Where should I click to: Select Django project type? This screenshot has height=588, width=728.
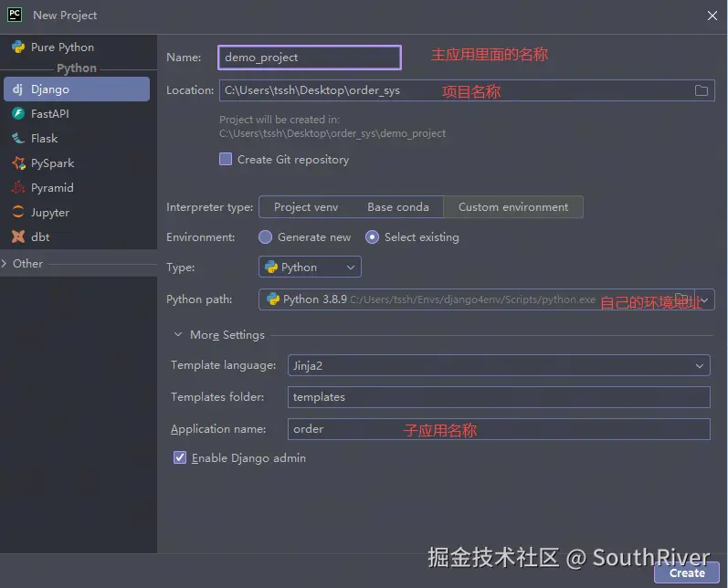tap(77, 89)
